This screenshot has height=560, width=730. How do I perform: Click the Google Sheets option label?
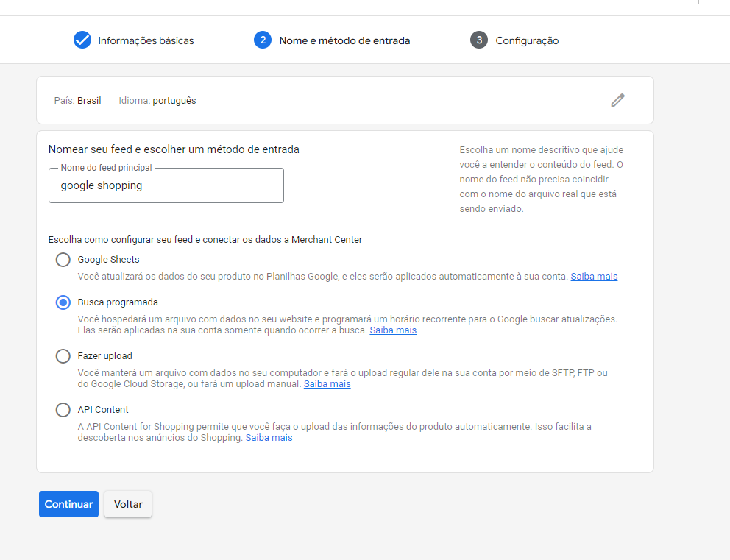pyautogui.click(x=108, y=259)
